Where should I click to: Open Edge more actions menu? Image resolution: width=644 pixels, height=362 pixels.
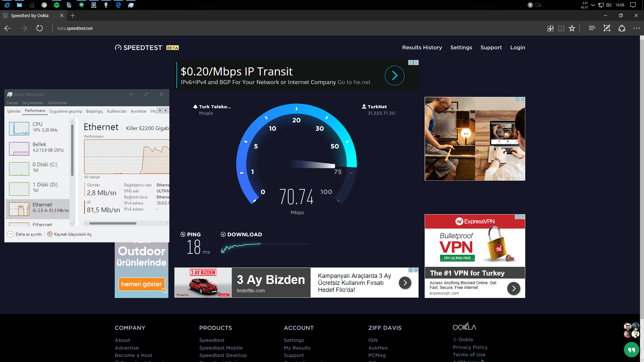tap(636, 28)
